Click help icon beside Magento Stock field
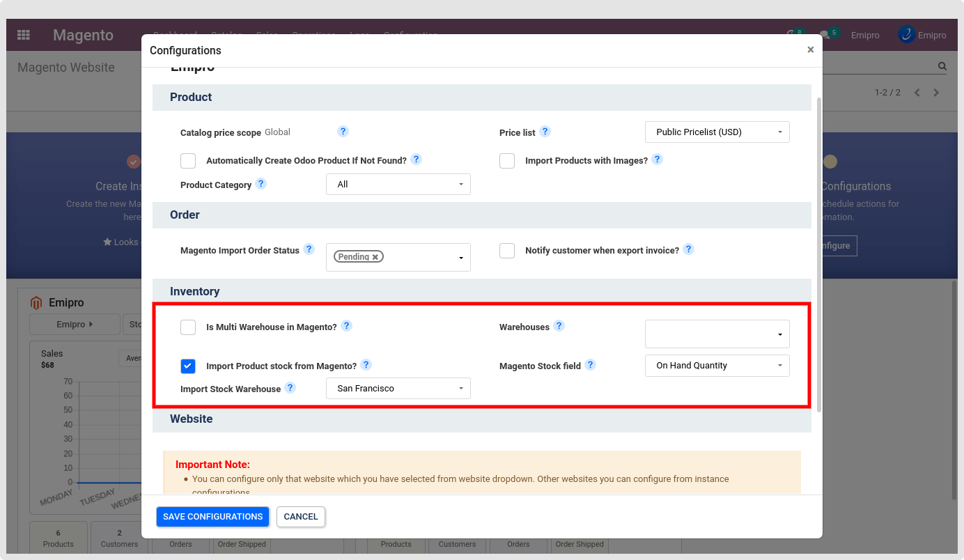The image size is (964, 560). point(590,365)
